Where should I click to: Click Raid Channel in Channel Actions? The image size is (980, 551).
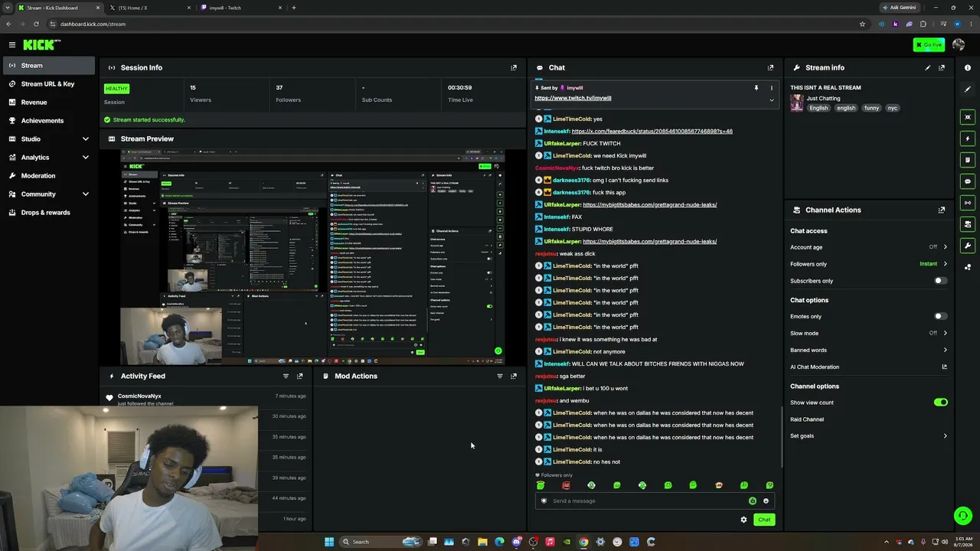click(807, 419)
